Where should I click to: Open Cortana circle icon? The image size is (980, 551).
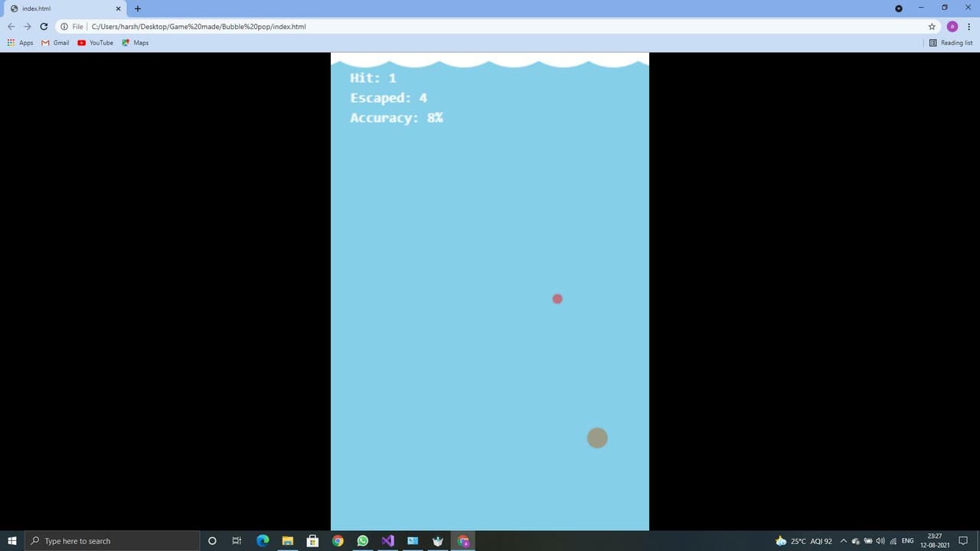tap(212, 541)
